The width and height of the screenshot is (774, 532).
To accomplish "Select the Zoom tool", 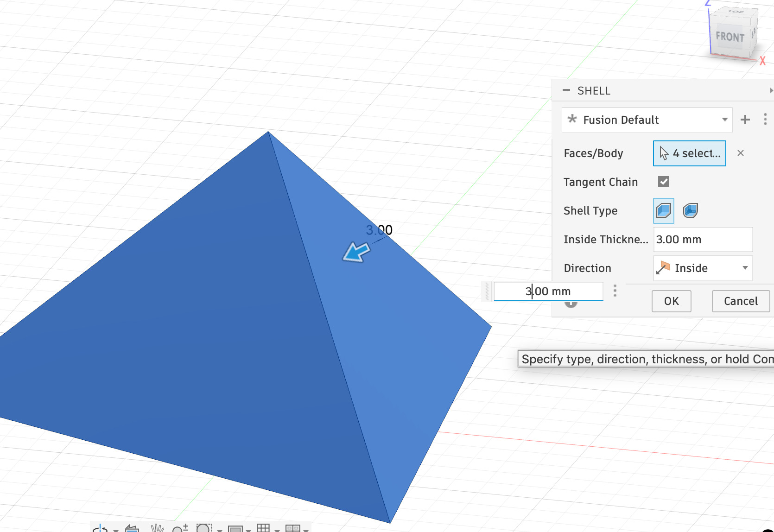I will pyautogui.click(x=180, y=528).
